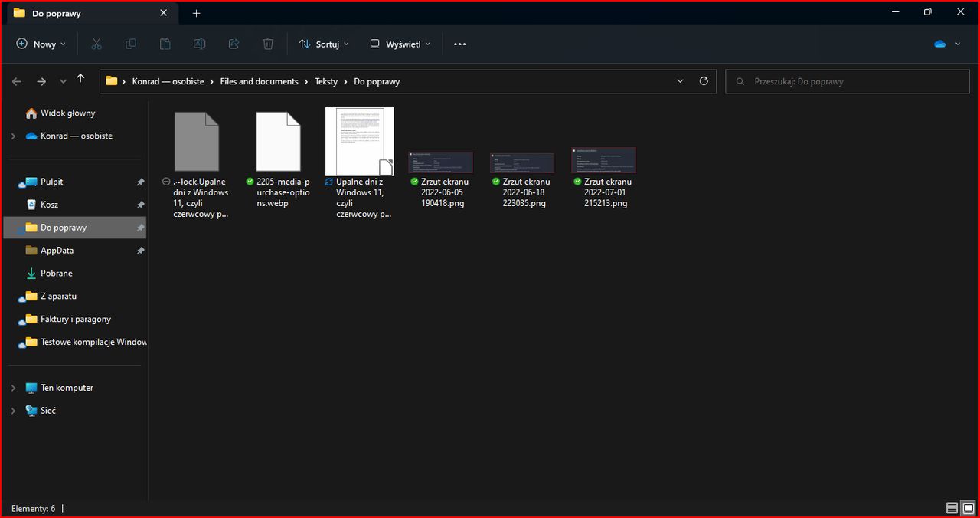Click chevron after Teksty breadcrumb
The image size is (980, 518).
tap(346, 81)
